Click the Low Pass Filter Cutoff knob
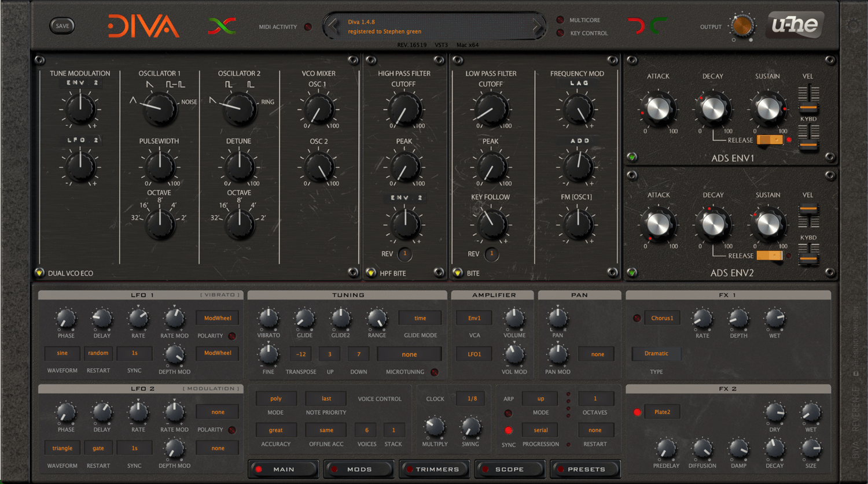This screenshot has height=484, width=868. coord(491,109)
